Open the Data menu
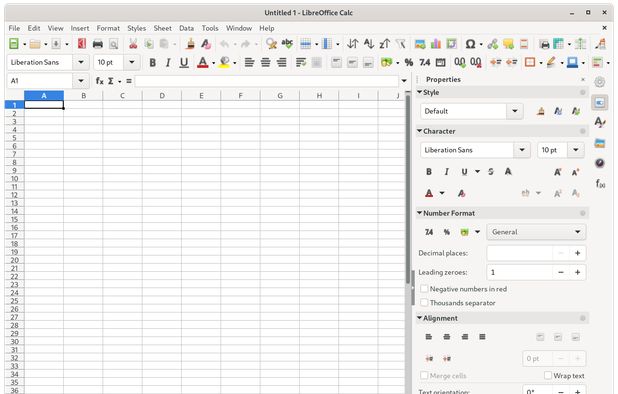The image size is (618, 394). click(x=186, y=28)
